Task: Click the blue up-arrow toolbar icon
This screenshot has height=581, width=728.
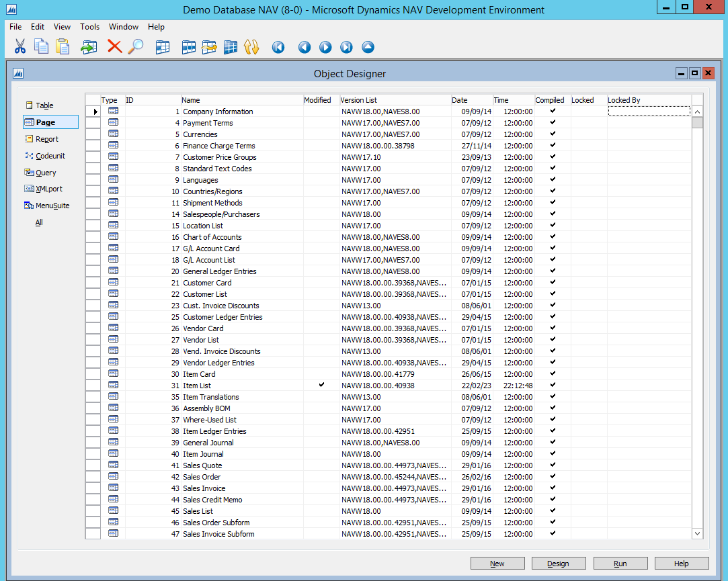Action: (368, 47)
